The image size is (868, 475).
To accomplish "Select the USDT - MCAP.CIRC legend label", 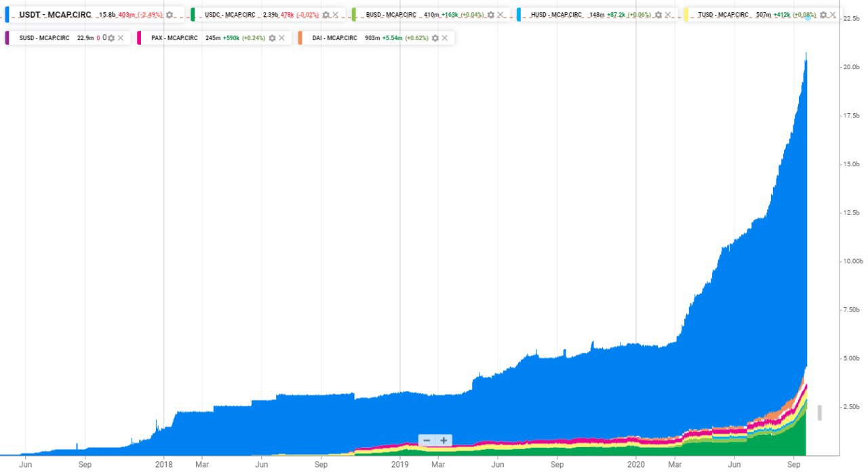I will coord(56,15).
